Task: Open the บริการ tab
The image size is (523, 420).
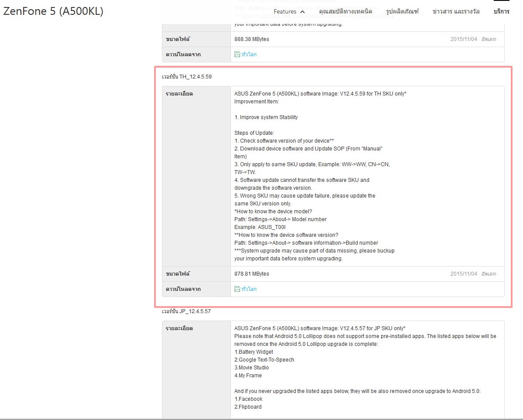Action: click(x=501, y=11)
